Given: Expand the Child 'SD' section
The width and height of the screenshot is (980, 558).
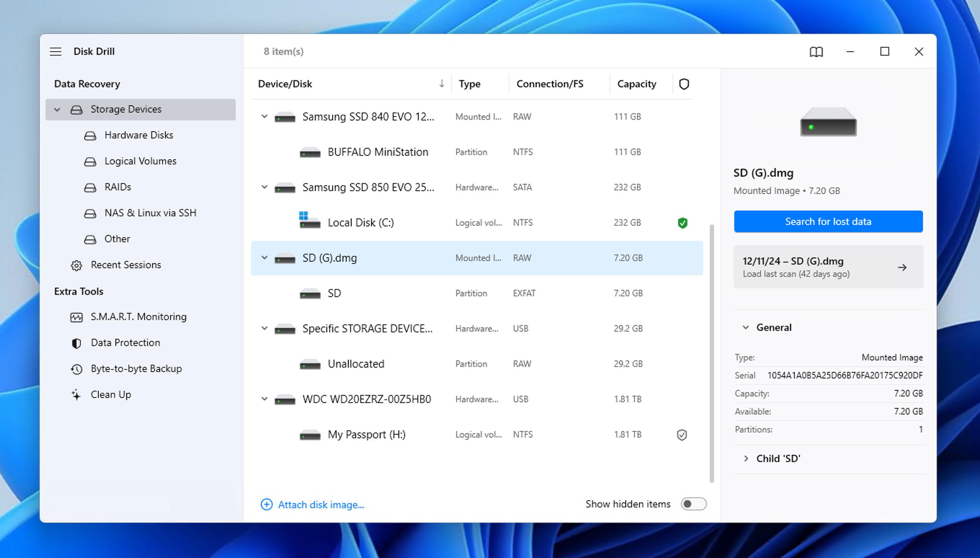Looking at the screenshot, I should [745, 459].
